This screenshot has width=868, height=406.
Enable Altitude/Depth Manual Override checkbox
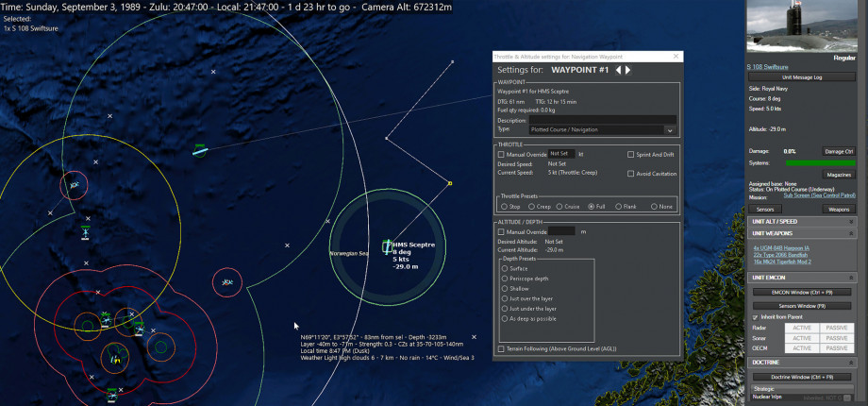tap(502, 232)
